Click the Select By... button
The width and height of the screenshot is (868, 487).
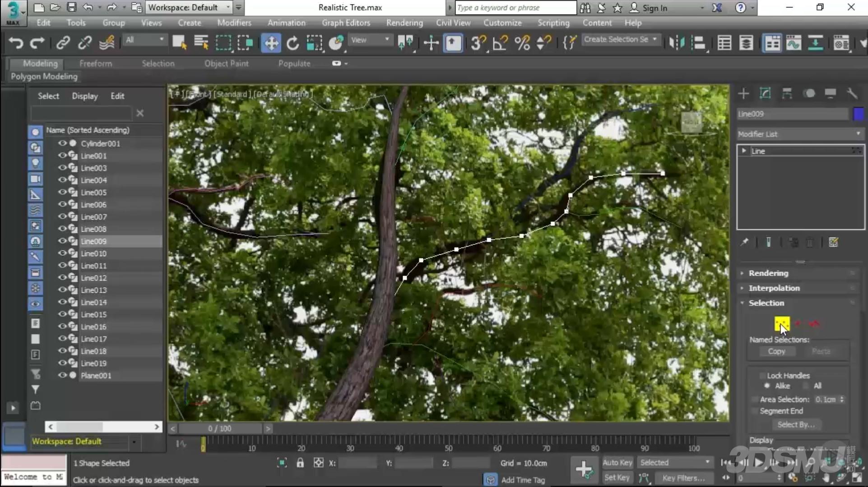coord(796,424)
